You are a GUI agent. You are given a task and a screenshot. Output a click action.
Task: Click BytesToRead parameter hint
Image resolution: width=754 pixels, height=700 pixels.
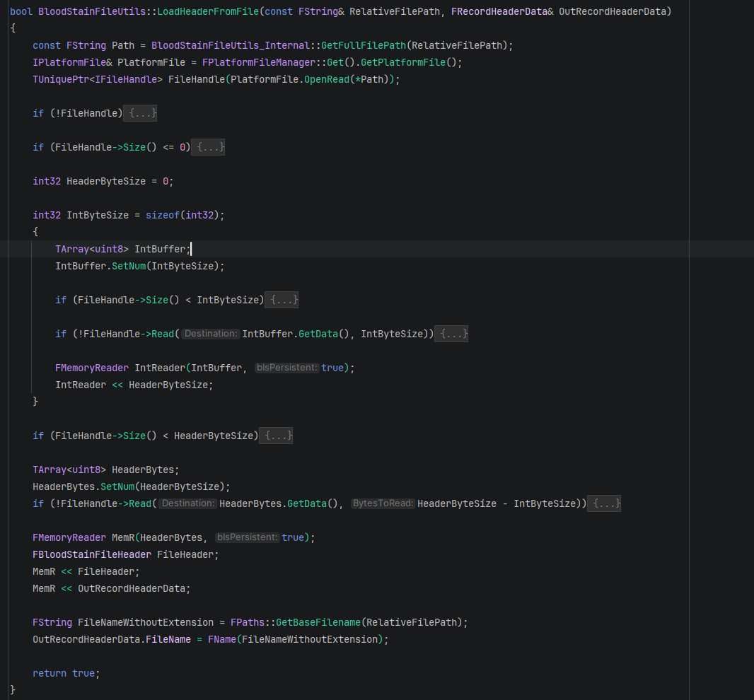coord(383,503)
